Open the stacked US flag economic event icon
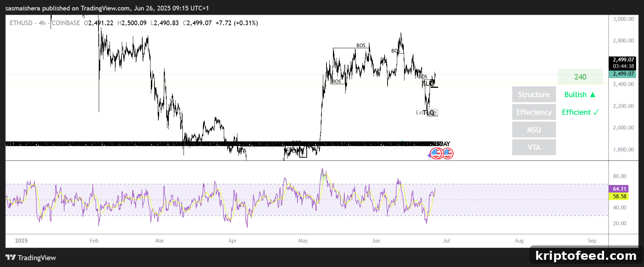This screenshot has height=267, width=644. [436, 154]
